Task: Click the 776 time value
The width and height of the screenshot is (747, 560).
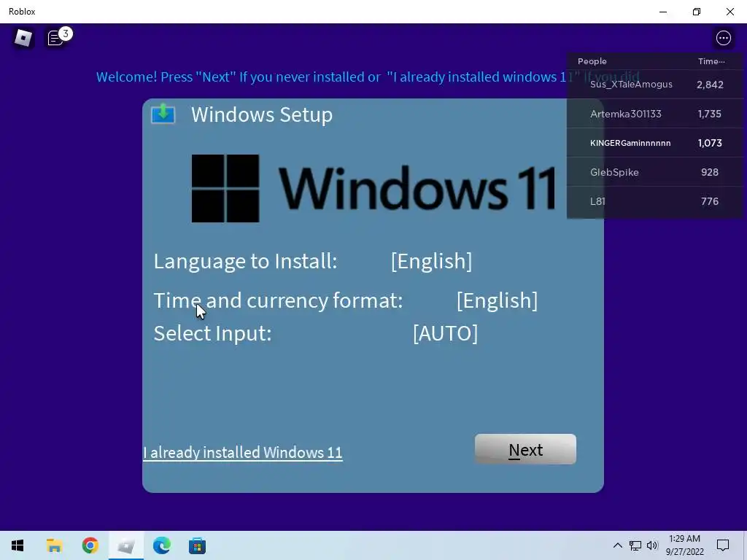Action: pos(710,201)
